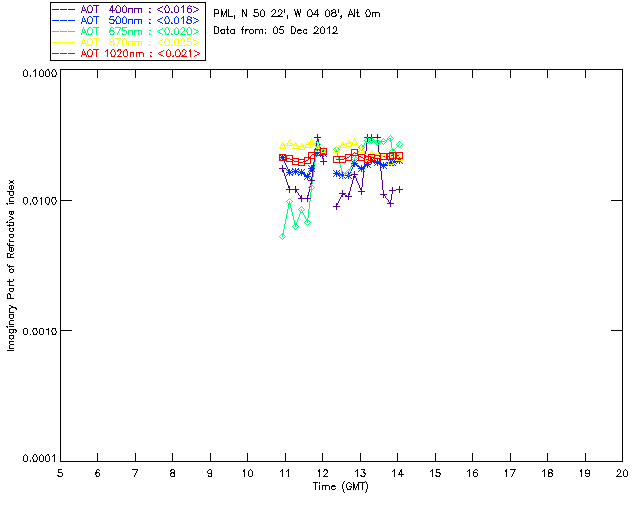Click x-axis tick label 19
The width and height of the screenshot is (640, 512).
585,473
